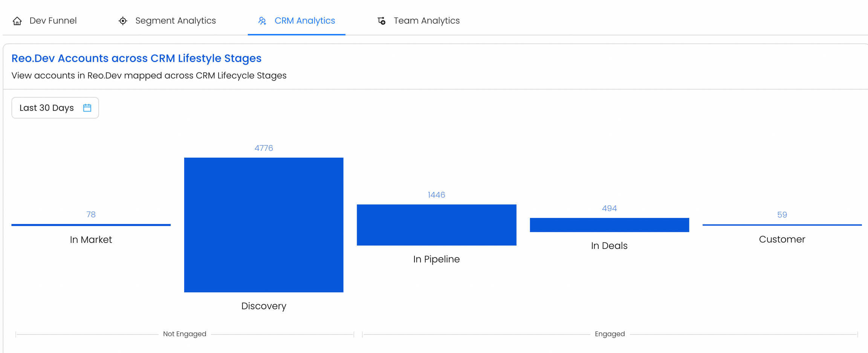Screen dimensions: 868x353
Task: Click the 1446 value label
Action: [436, 195]
